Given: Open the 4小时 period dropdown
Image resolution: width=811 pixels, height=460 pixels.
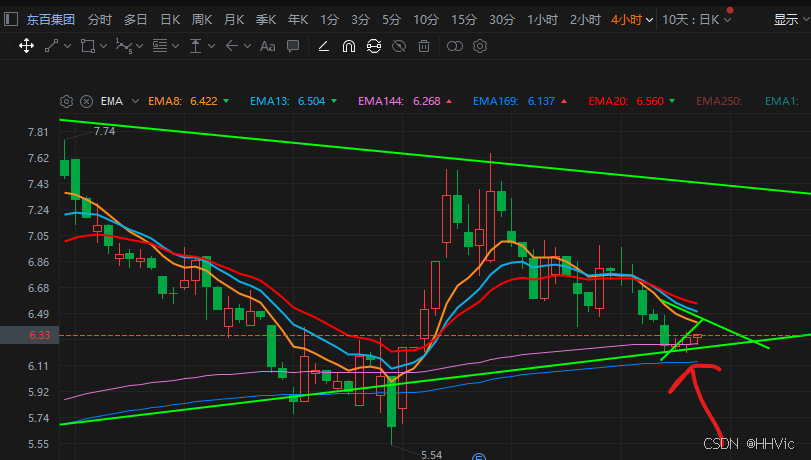Looking at the screenshot, I should pyautogui.click(x=650, y=20).
